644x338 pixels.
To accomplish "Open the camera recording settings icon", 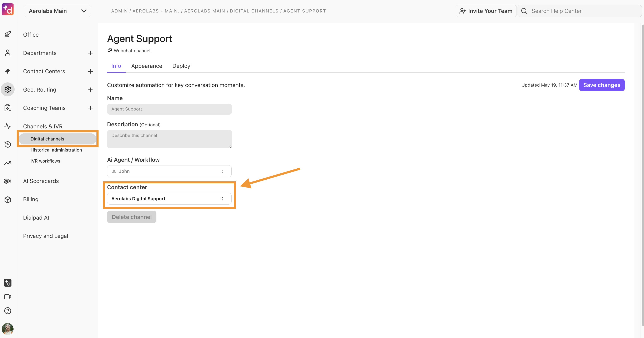I will click(8, 181).
